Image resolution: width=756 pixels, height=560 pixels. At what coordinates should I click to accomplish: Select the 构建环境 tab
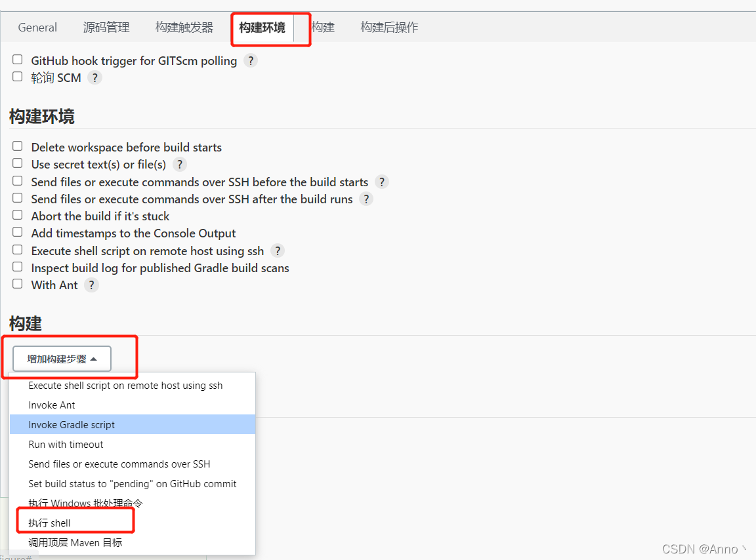[x=262, y=28]
